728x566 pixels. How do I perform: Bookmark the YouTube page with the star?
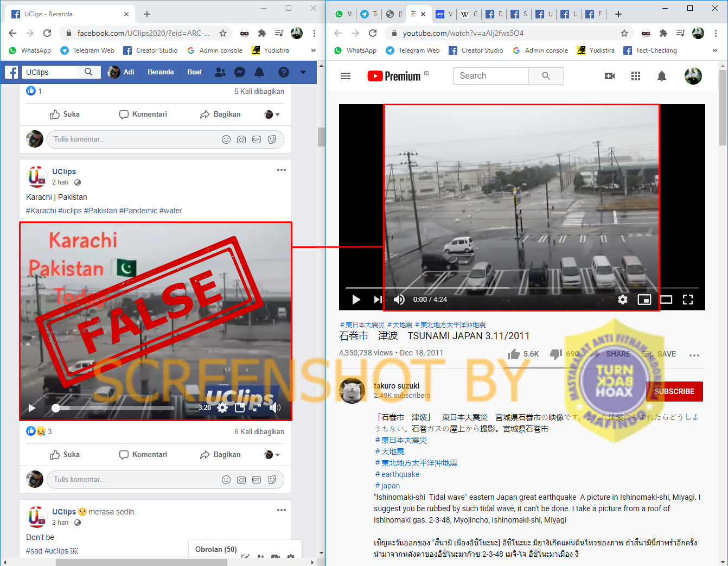click(x=624, y=33)
